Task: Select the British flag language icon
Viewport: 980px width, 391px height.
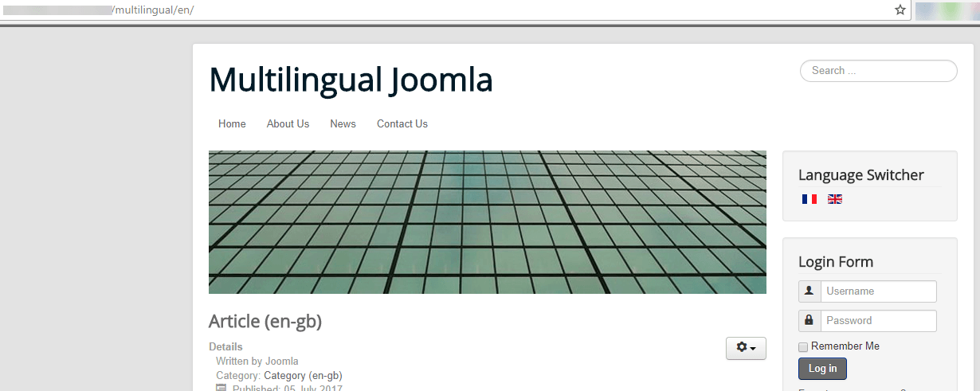Action: [x=835, y=199]
